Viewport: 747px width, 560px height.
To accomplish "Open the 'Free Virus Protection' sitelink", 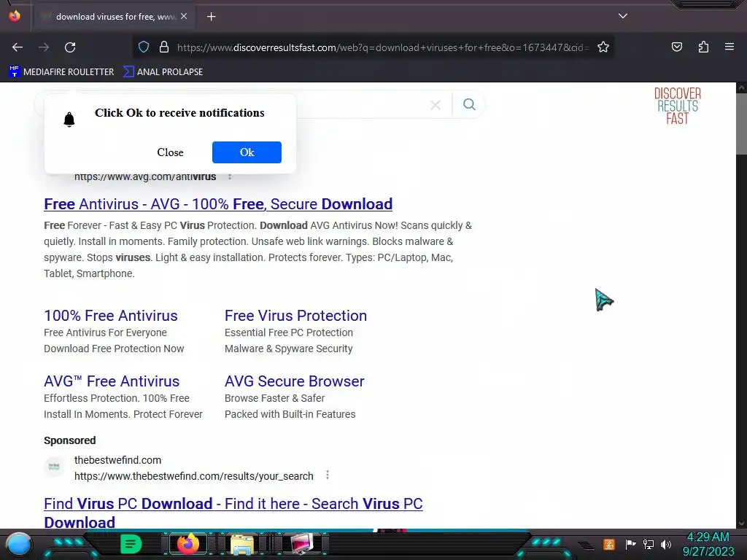I will [x=295, y=316].
